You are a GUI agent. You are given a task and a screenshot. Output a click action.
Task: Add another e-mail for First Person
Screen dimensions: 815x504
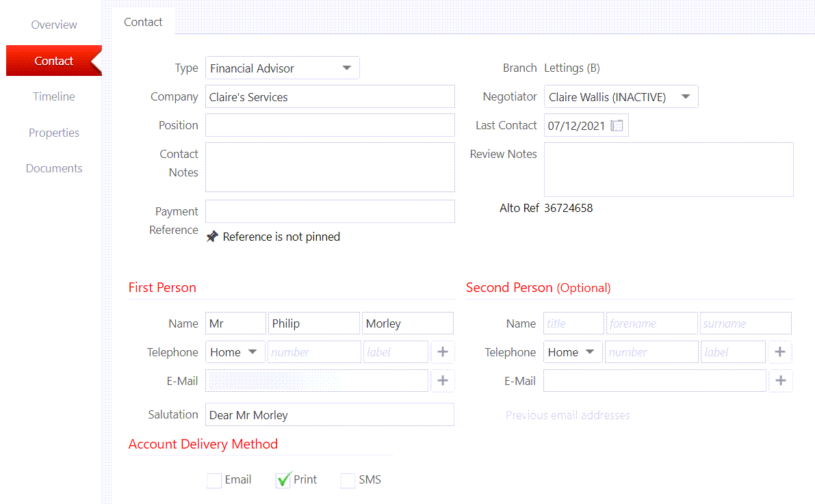[x=442, y=380]
